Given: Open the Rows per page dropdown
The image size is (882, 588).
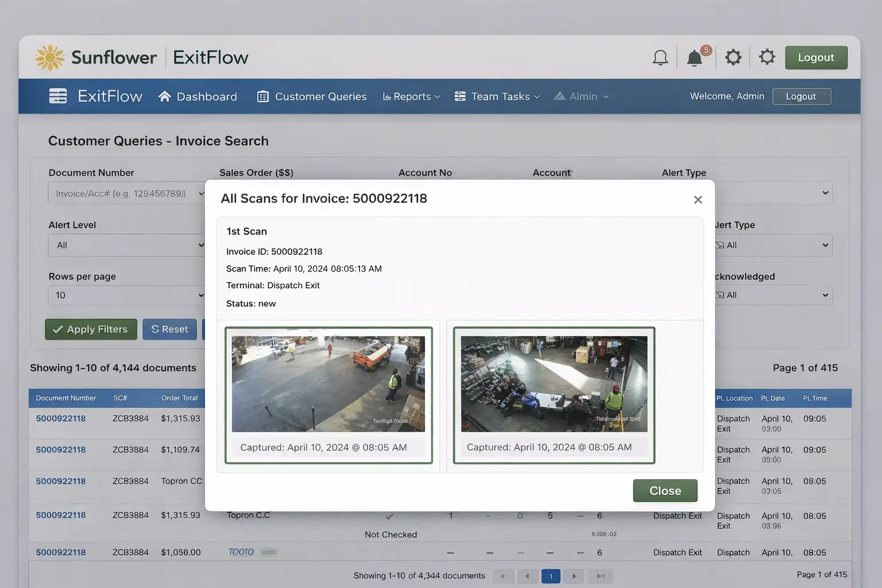Looking at the screenshot, I should coord(127,295).
